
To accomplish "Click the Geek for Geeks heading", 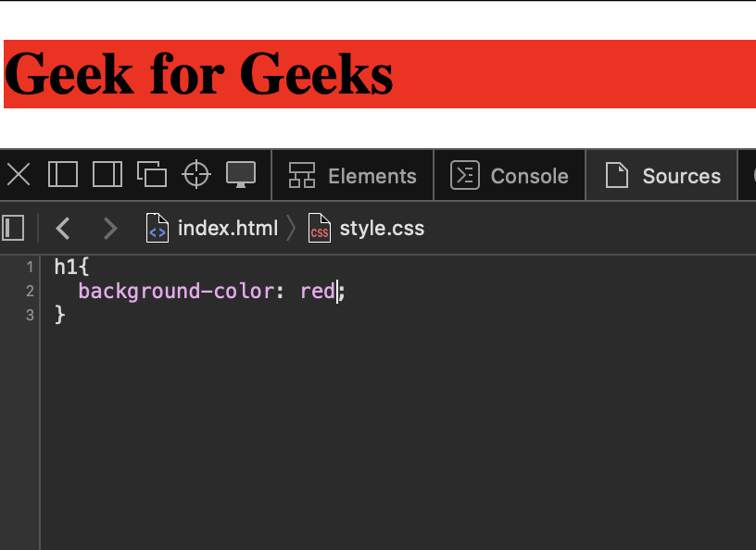I will (198, 74).
